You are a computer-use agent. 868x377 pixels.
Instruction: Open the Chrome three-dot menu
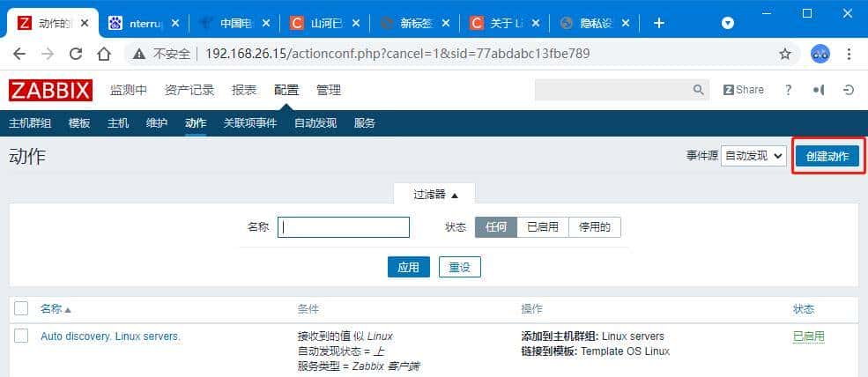849,54
